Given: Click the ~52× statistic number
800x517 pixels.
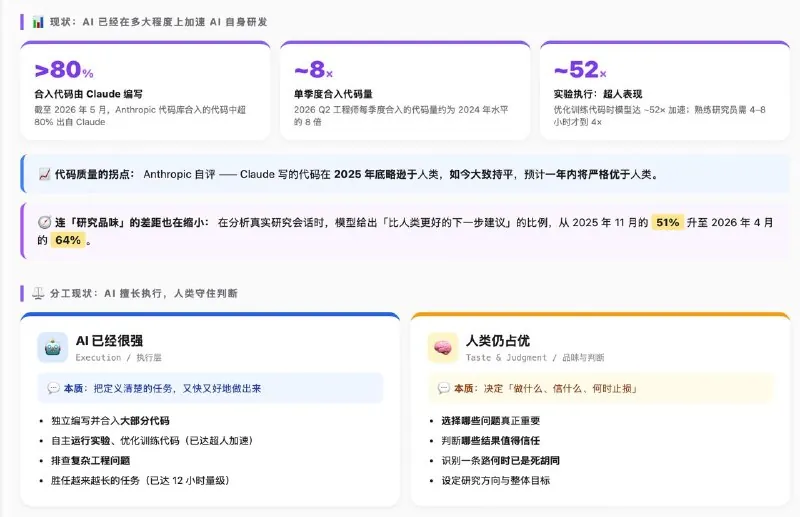Looking at the screenshot, I should pyautogui.click(x=580, y=69).
